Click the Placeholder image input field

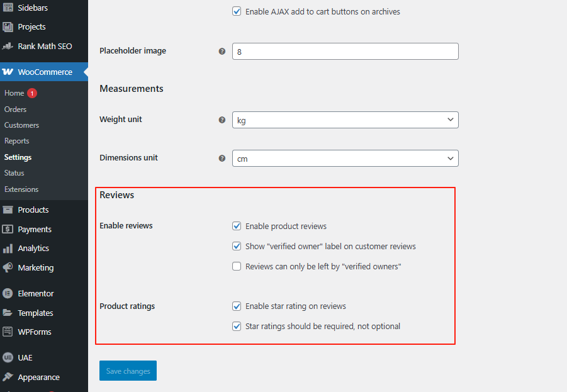tap(345, 52)
